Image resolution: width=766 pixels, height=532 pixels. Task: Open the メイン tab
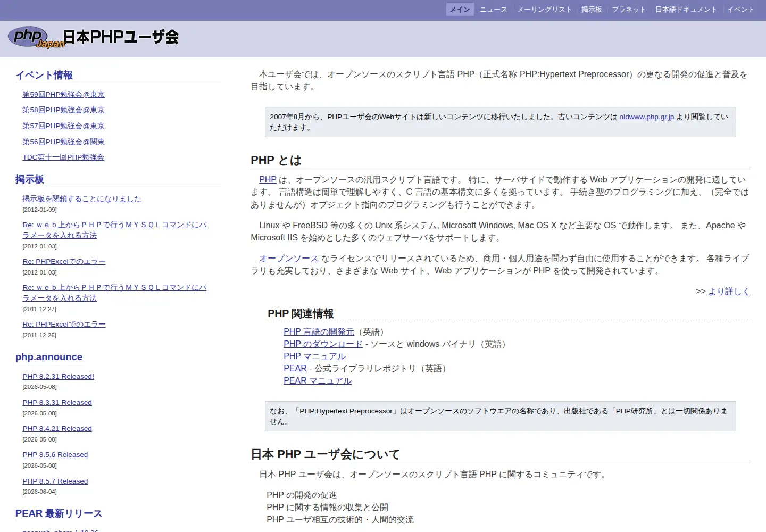pos(460,10)
